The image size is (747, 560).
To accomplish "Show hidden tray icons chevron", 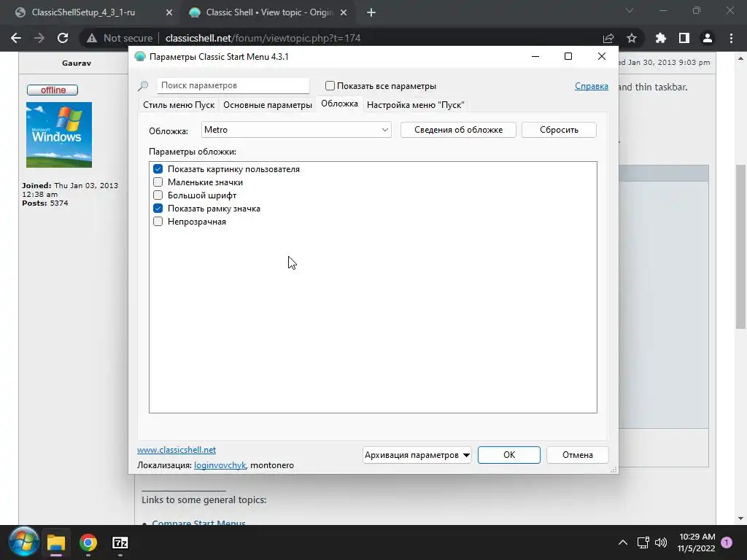I will coord(622,542).
